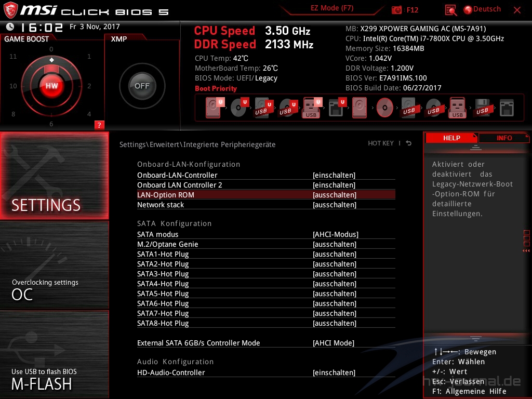Select the UEFI USB optical drive boot icon
This screenshot has height=399, width=532.
pos(288,108)
